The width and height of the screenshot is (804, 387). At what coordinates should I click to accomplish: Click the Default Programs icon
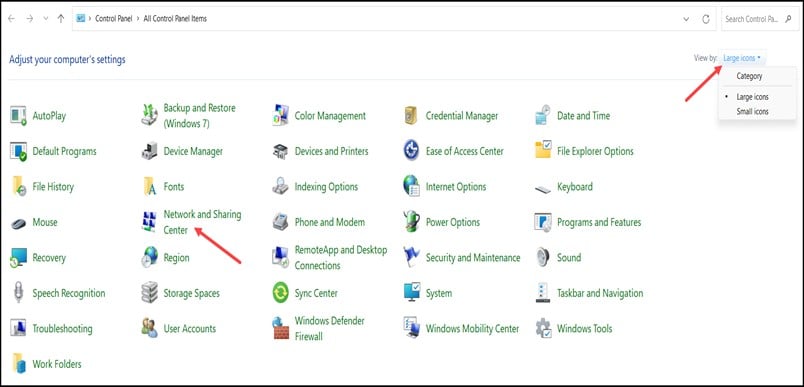(18, 151)
